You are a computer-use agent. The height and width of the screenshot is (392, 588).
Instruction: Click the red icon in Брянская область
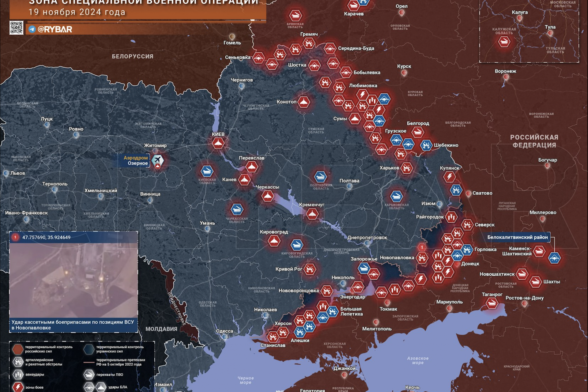point(296,15)
